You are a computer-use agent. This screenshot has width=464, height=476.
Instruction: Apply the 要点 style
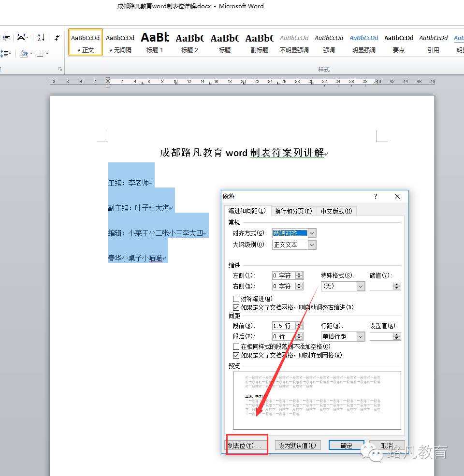pyautogui.click(x=399, y=43)
